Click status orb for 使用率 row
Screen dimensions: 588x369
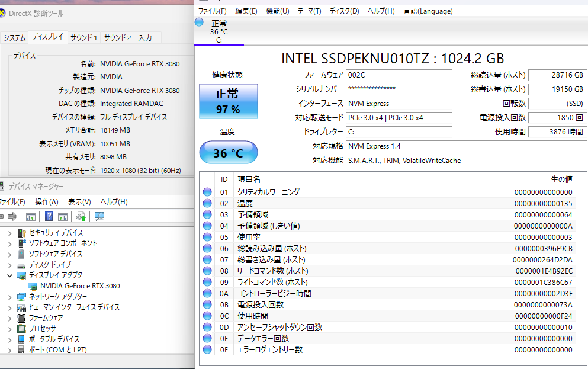[207, 237]
